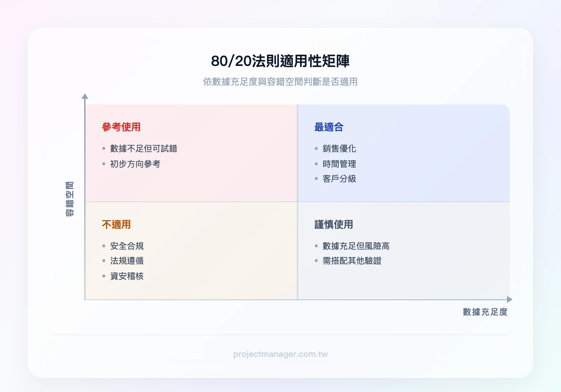The width and height of the screenshot is (561, 392).
Task: Select the subtitle about 數據充足度 and 容錯空間
Action: (x=280, y=81)
